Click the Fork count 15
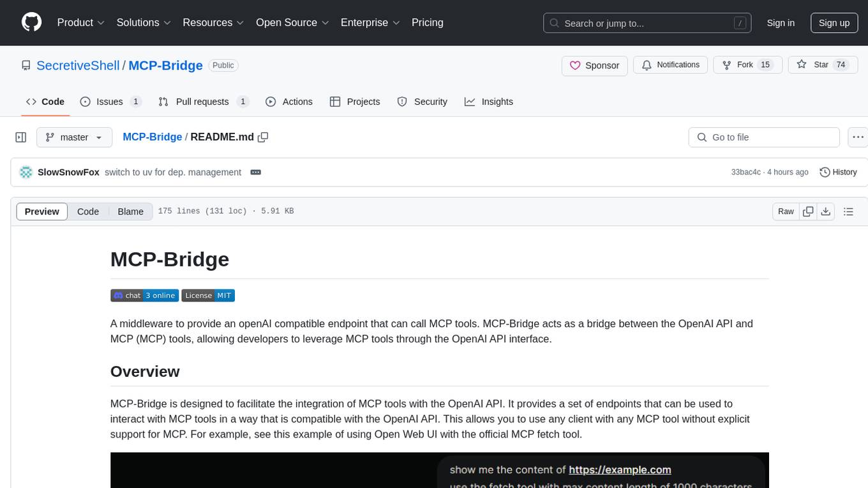868x488 pixels. click(x=765, y=65)
